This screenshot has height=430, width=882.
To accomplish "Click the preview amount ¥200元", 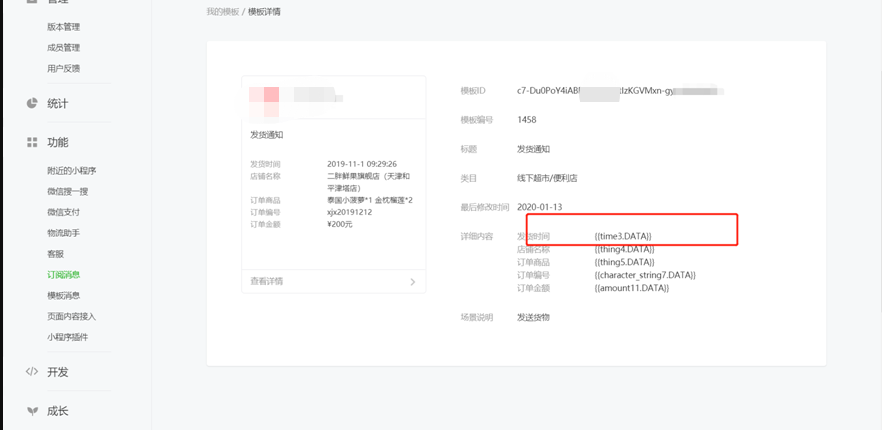I will [x=340, y=224].
